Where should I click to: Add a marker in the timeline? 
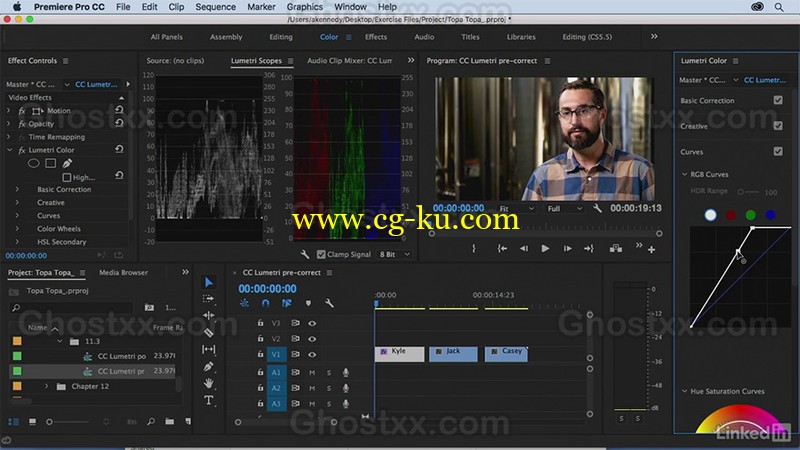click(308, 303)
